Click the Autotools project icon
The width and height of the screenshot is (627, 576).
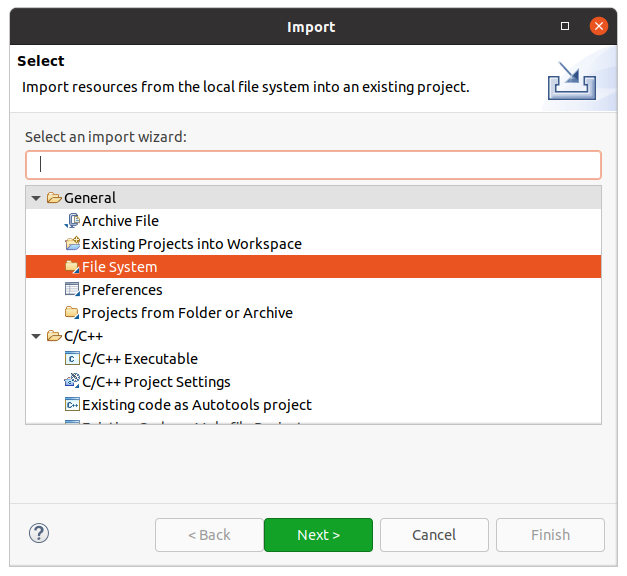(72, 405)
